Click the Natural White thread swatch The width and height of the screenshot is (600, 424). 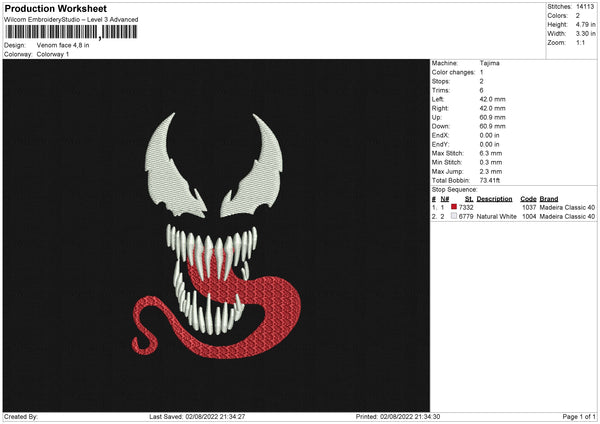[x=454, y=216]
